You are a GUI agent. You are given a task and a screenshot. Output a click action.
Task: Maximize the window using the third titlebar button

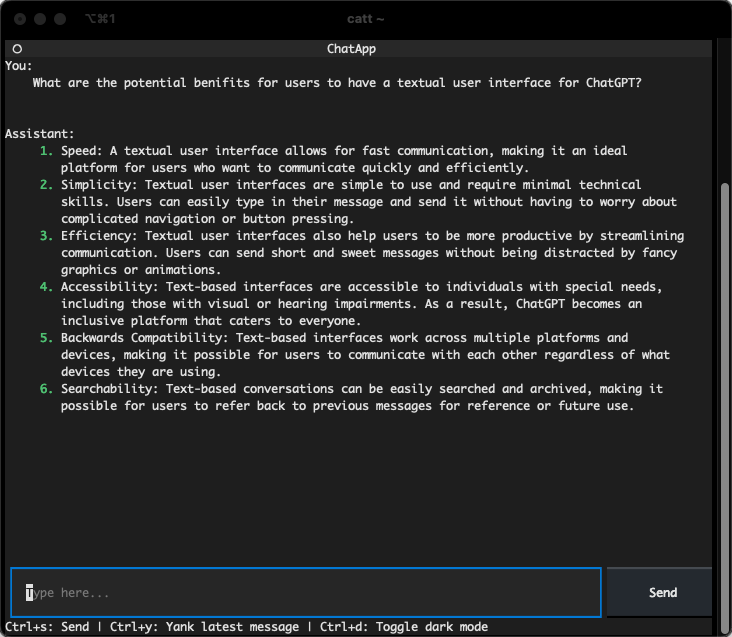point(60,19)
